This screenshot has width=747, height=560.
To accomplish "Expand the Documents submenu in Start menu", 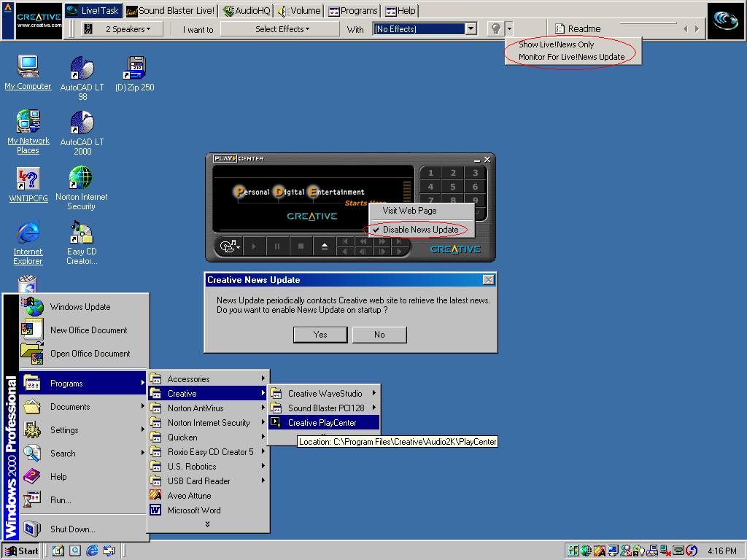I will coord(84,407).
